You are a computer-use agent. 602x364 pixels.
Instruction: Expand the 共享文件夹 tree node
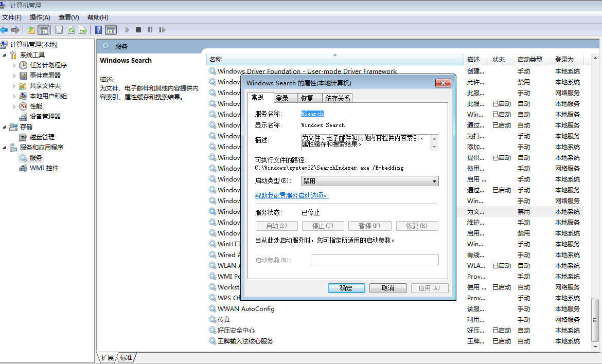coord(14,86)
